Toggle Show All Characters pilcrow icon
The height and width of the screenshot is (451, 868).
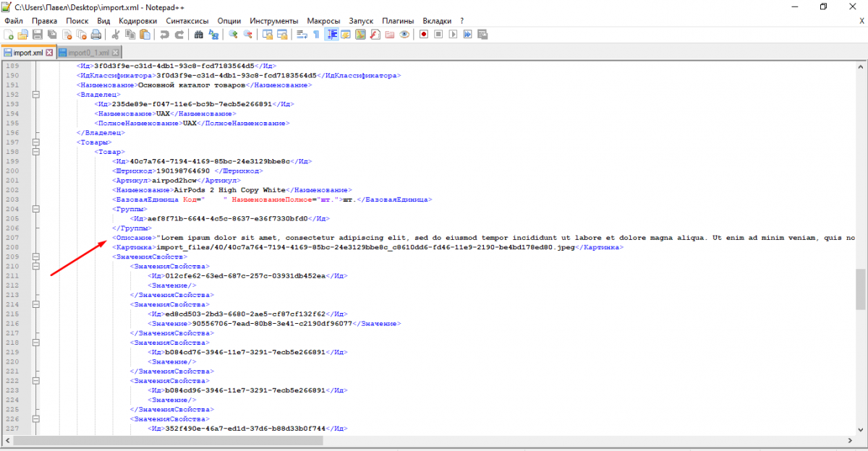[x=315, y=34]
